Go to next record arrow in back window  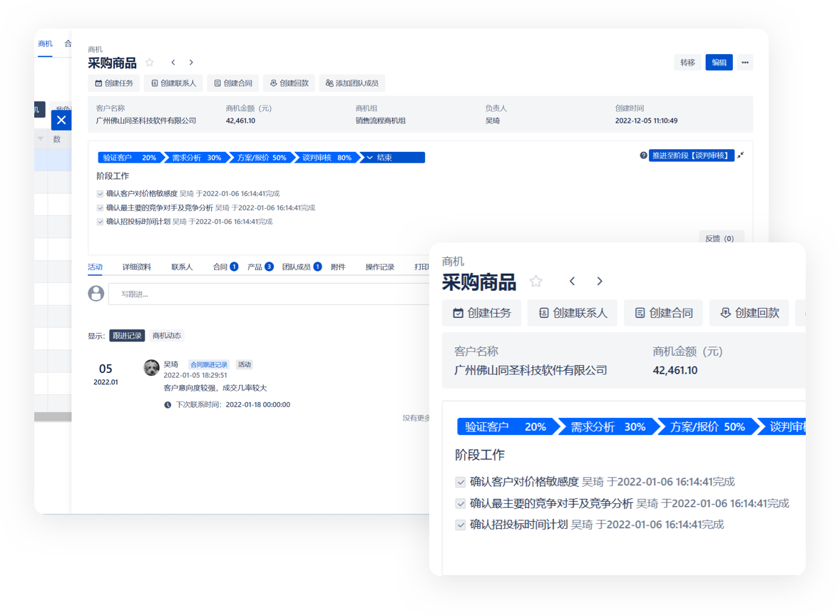point(190,63)
